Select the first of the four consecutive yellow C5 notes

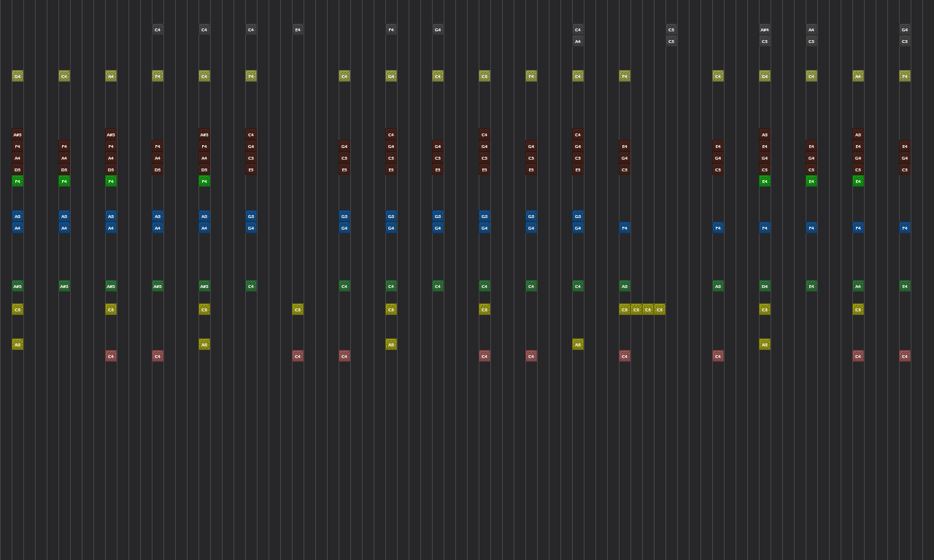click(x=624, y=309)
